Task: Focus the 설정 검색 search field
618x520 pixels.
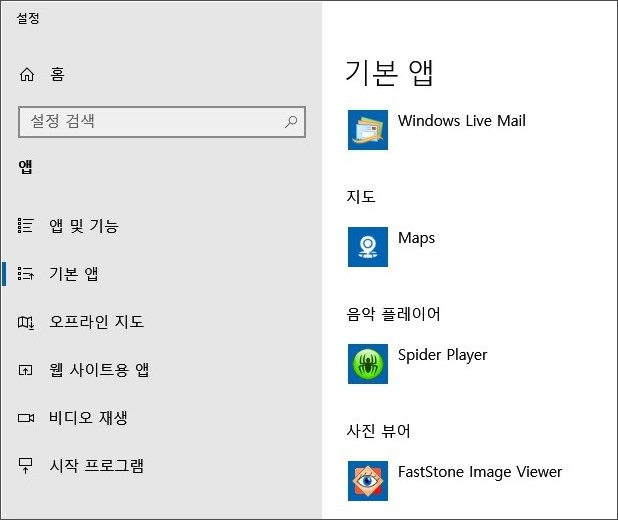Action: tap(162, 121)
